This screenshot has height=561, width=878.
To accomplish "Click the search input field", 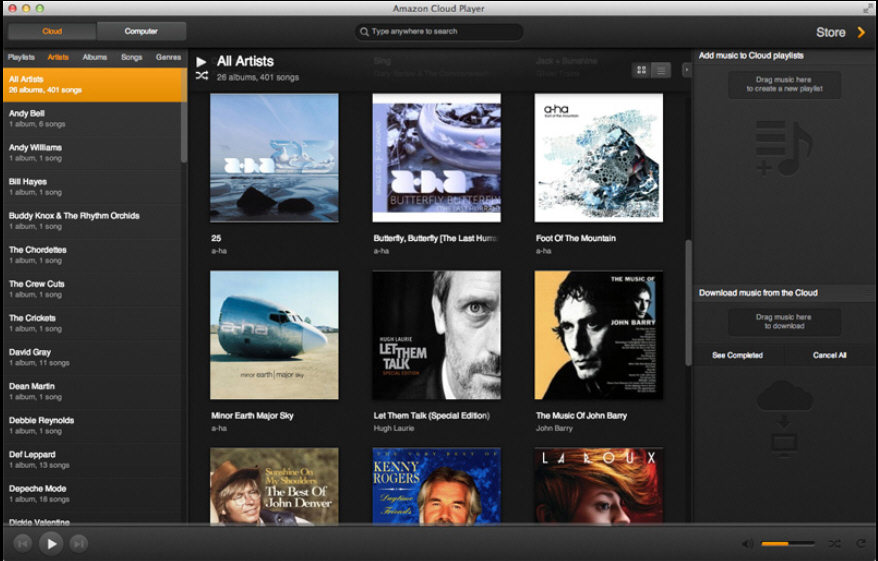I will [x=440, y=32].
